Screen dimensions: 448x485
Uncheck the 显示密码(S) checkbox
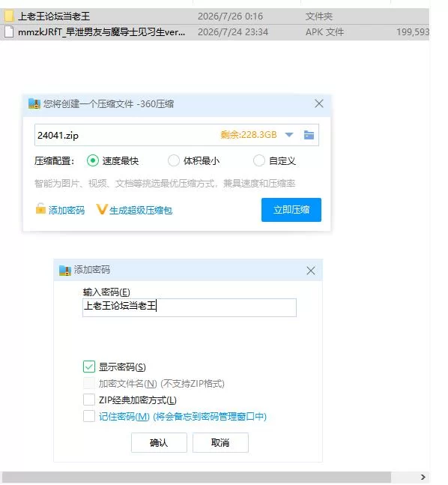coord(89,367)
